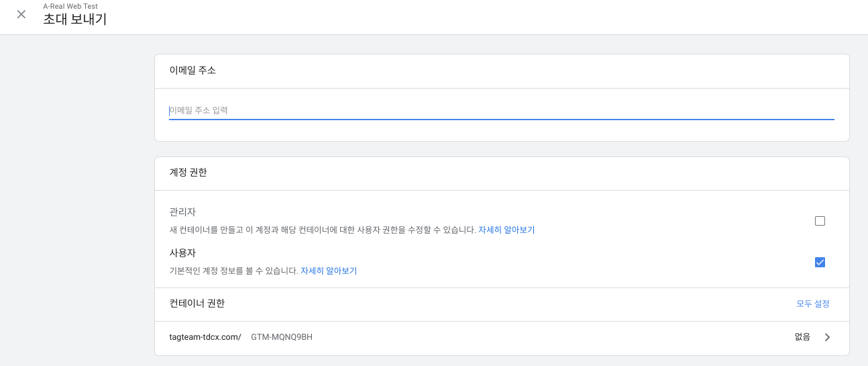
Task: Click the 컨테이너 권한 heading
Action: 197,304
